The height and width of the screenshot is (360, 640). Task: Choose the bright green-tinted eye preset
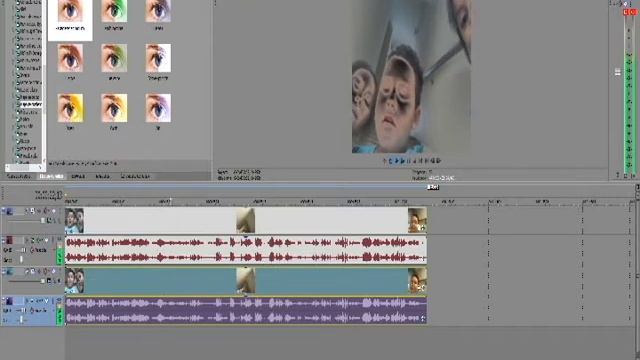(114, 11)
